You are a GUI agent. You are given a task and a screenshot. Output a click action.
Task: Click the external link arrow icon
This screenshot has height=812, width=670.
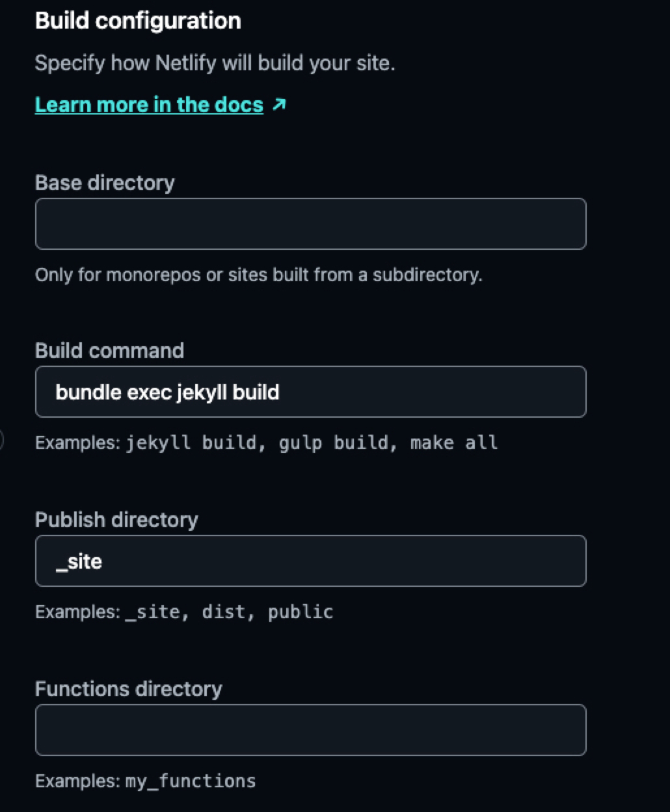tap(280, 103)
